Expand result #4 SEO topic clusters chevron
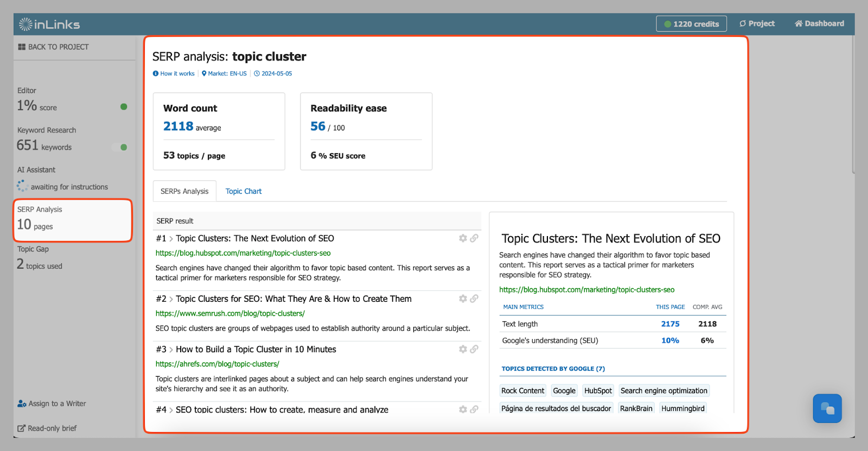This screenshot has width=868, height=451. [x=171, y=410]
